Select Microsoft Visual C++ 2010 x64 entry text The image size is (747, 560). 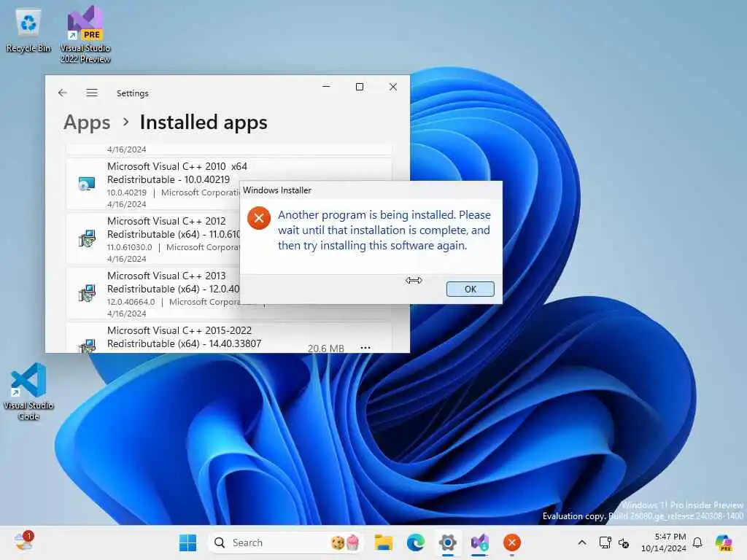coord(177,173)
